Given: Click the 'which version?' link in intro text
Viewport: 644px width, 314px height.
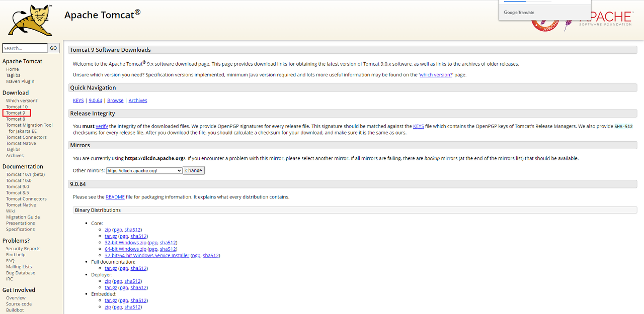Looking at the screenshot, I should 436,75.
